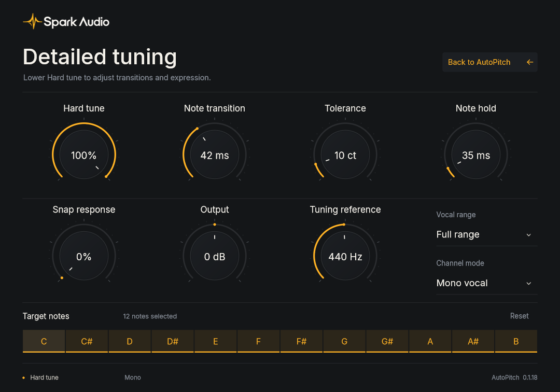Screen dimensions: 560x392
Task: Toggle target note D
Action: coord(130,341)
